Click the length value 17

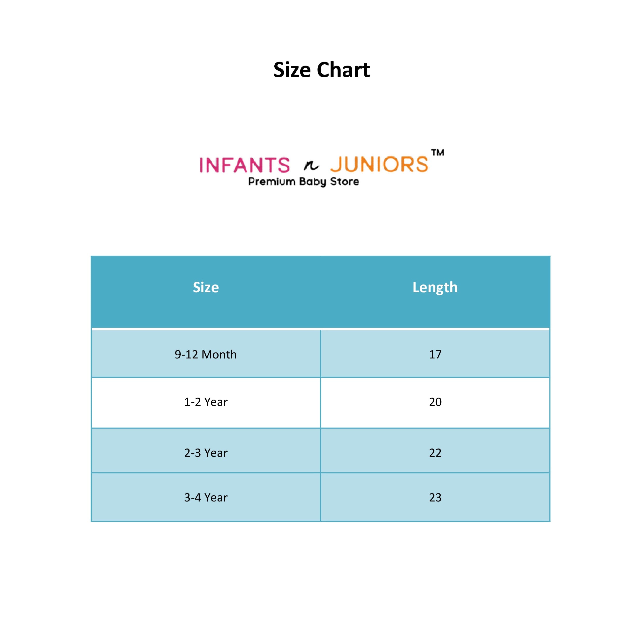435,354
